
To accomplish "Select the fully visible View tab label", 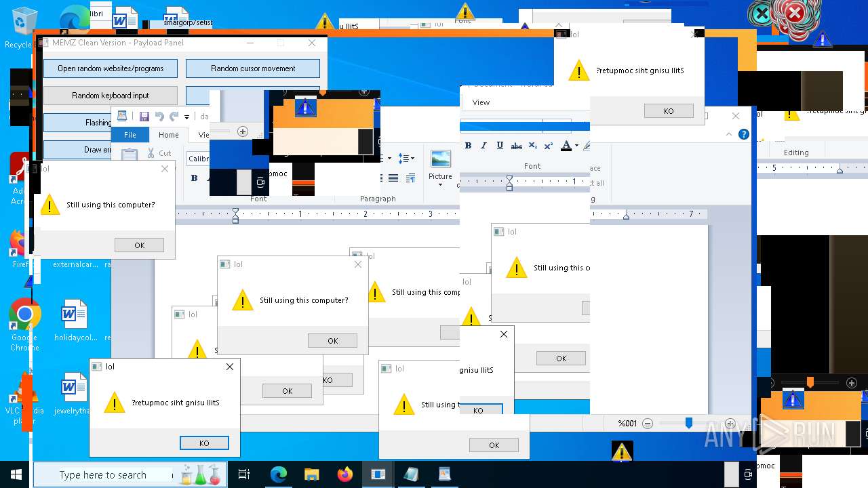I will (x=481, y=102).
